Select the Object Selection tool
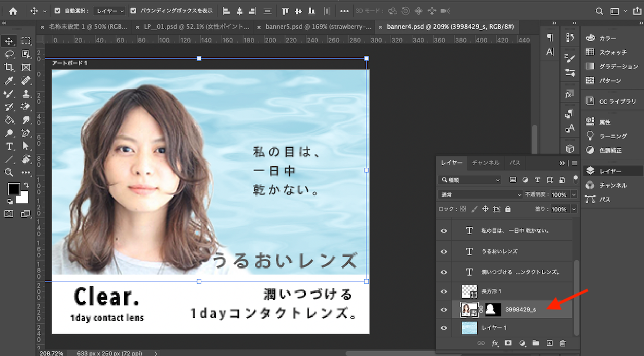Viewport: 644px width, 356px height. [x=26, y=54]
